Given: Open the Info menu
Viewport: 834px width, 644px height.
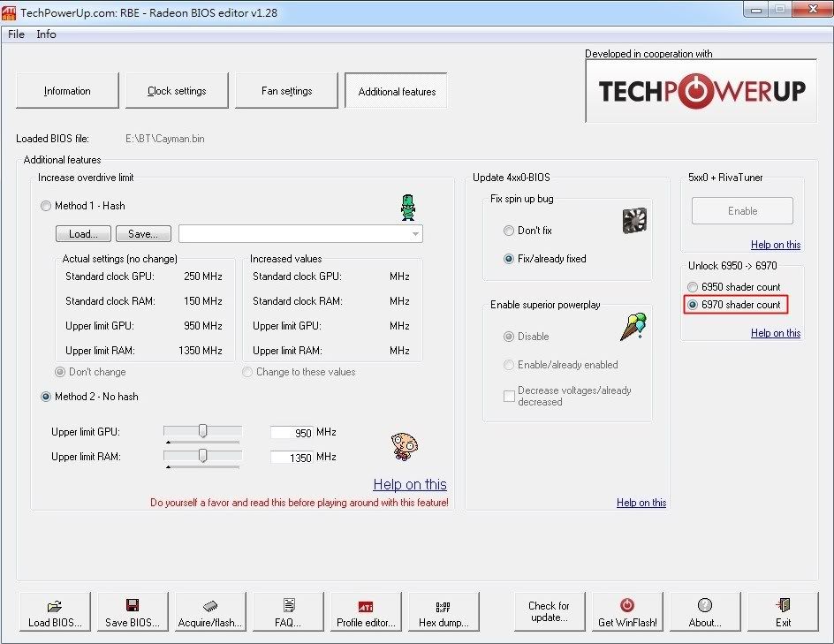Looking at the screenshot, I should pos(46,34).
